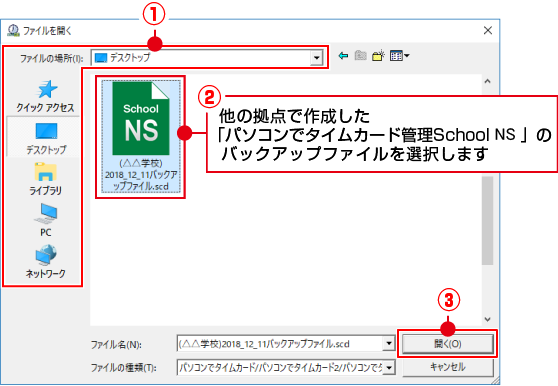Close the ファイルを開く dialog
558x386 pixels.
point(488,31)
